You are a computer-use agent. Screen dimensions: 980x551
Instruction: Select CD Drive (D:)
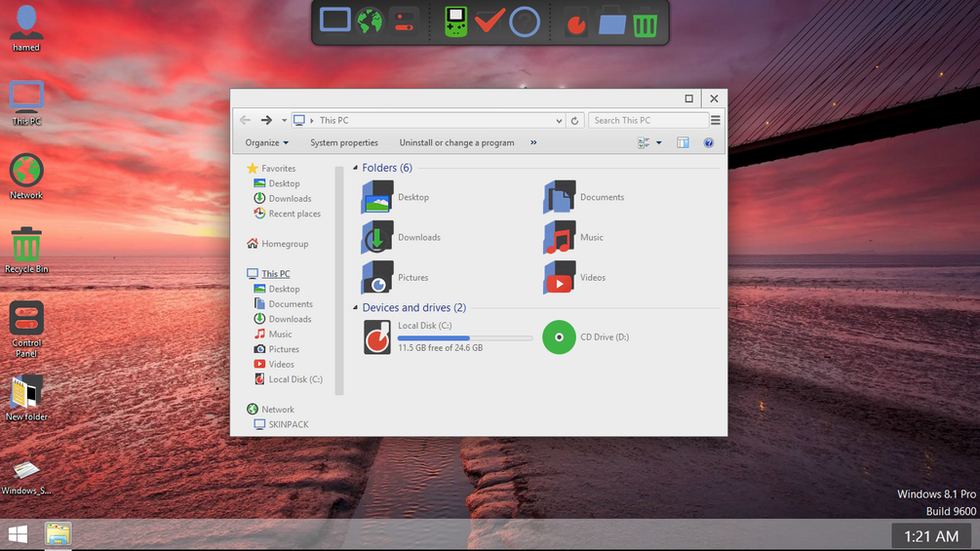(586, 336)
